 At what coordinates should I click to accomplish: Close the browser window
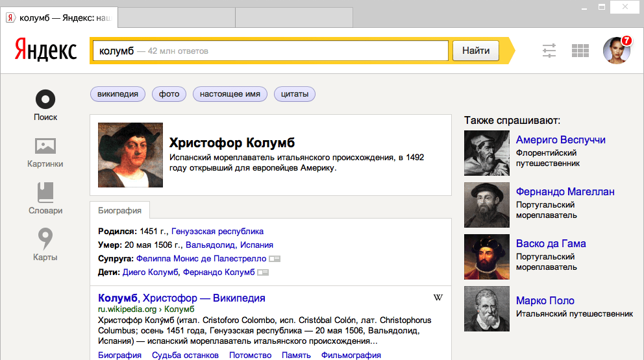coord(625,7)
